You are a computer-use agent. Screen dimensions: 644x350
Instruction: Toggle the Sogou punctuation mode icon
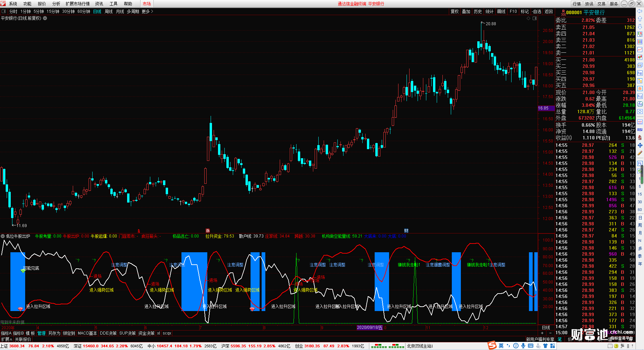click(508, 346)
